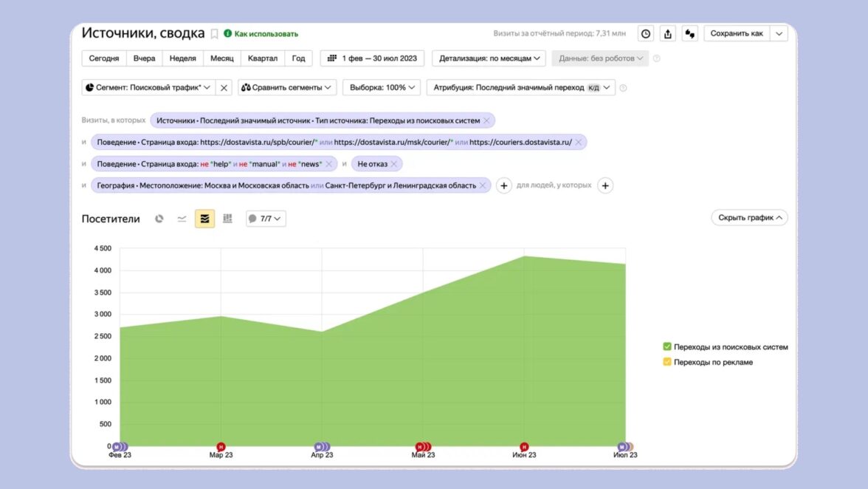
Task: Select the stacked area chart view
Action: [x=204, y=219]
